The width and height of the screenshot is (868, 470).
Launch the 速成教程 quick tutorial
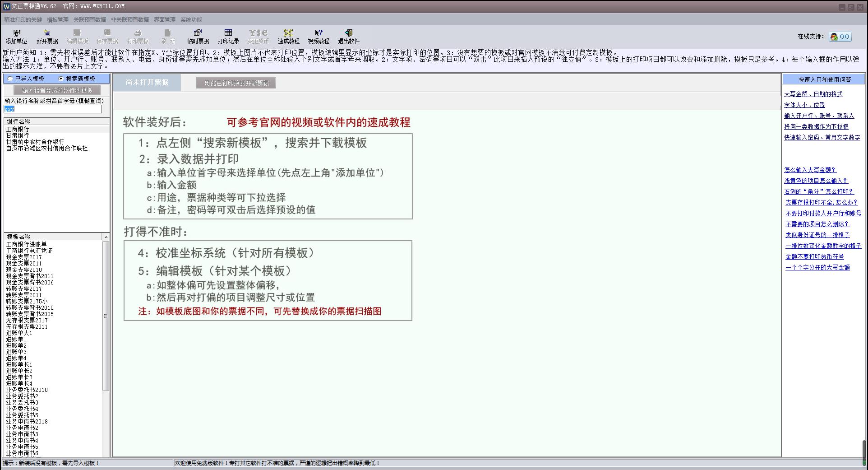click(288, 37)
